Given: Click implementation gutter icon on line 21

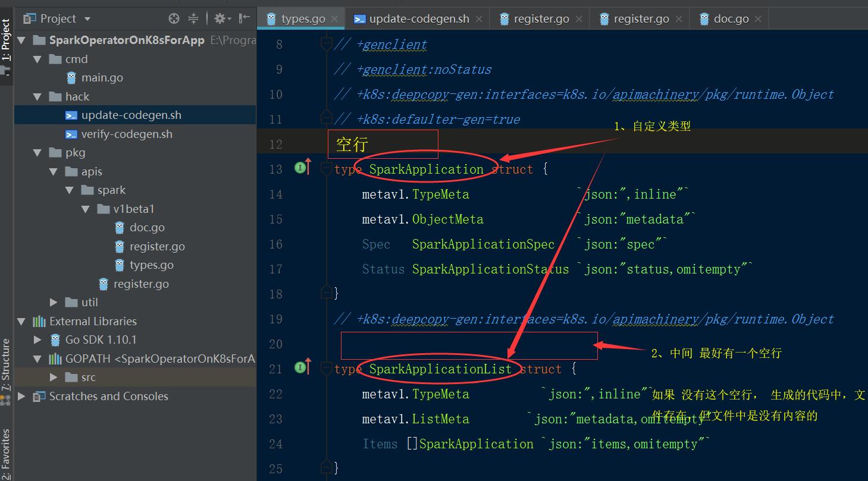Looking at the screenshot, I should [x=303, y=368].
